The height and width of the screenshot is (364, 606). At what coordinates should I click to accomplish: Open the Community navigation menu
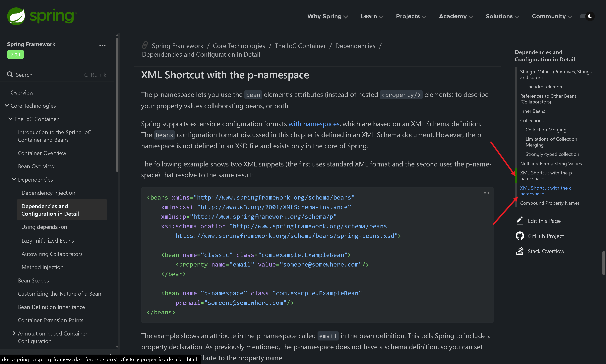pyautogui.click(x=552, y=16)
